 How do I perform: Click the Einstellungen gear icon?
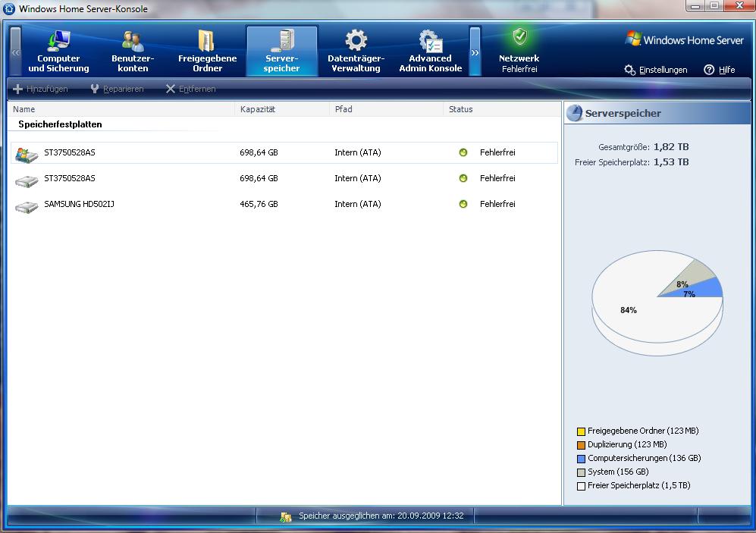coord(630,70)
